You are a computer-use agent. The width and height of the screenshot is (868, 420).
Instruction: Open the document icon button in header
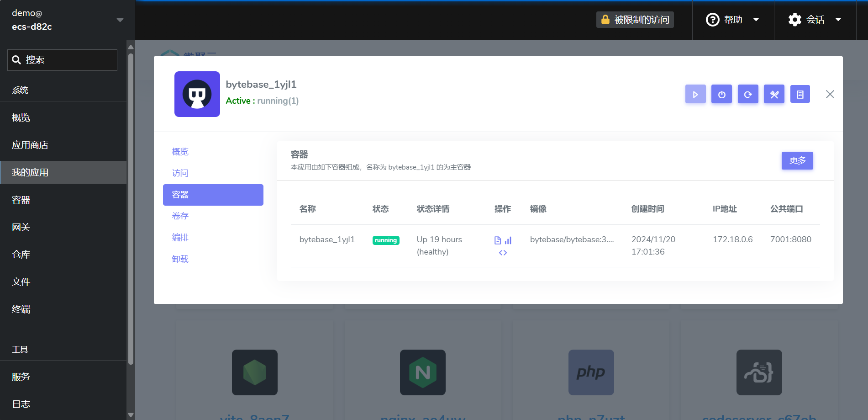tap(800, 94)
